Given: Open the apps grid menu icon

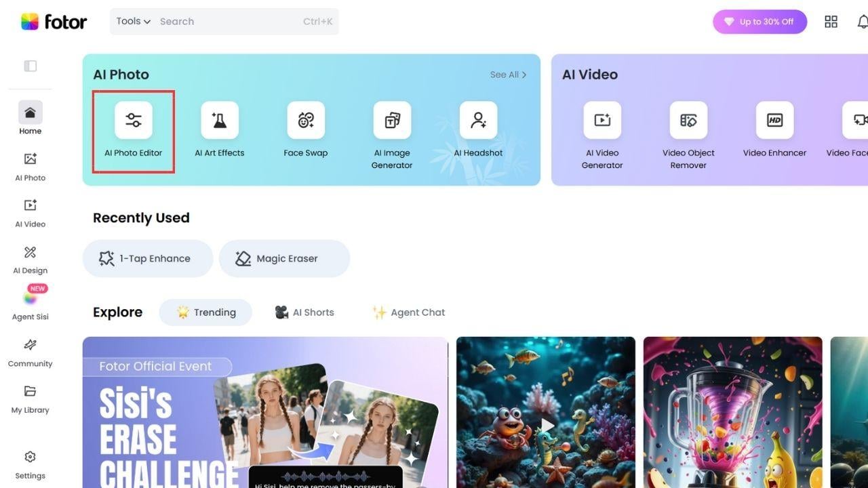Looking at the screenshot, I should pyautogui.click(x=831, y=22).
